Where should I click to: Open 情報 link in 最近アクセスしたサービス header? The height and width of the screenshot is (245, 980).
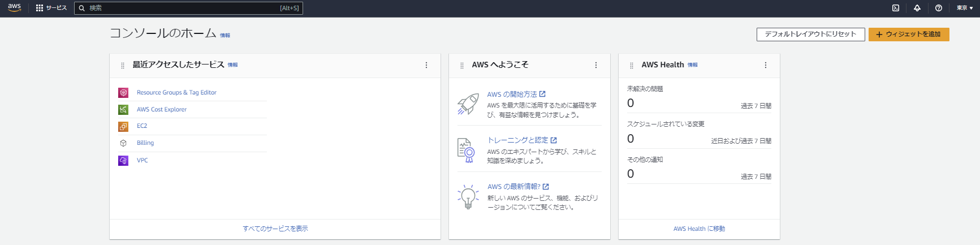(x=233, y=65)
